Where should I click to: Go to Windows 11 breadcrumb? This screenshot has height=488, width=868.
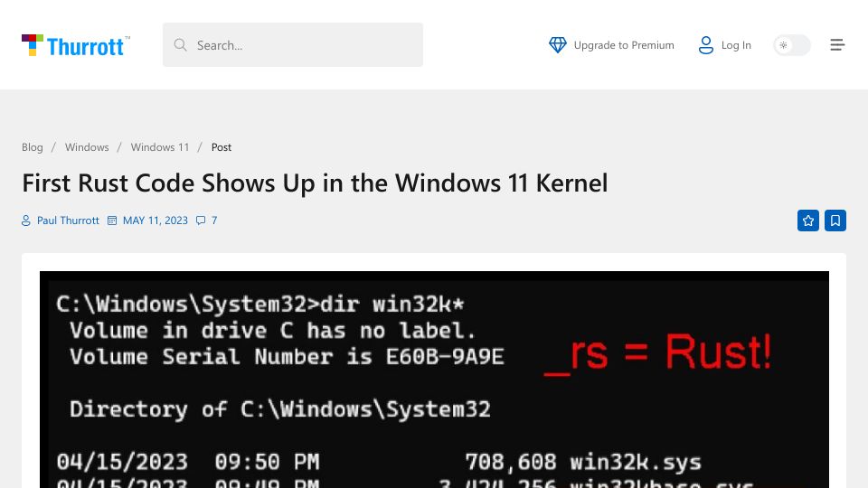(160, 147)
